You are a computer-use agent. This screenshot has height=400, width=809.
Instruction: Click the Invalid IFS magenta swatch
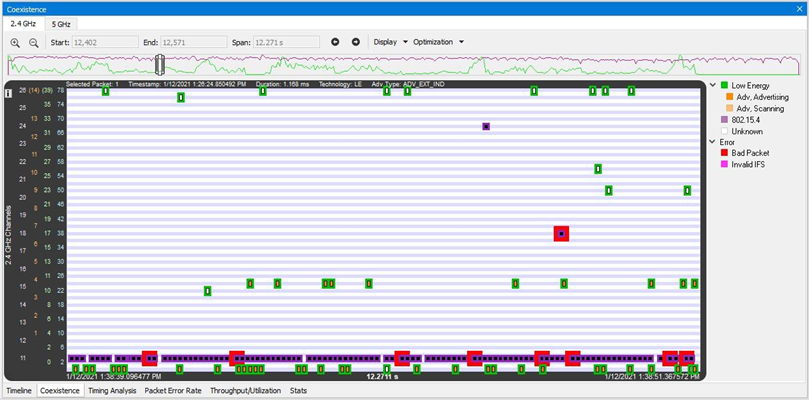[x=725, y=164]
